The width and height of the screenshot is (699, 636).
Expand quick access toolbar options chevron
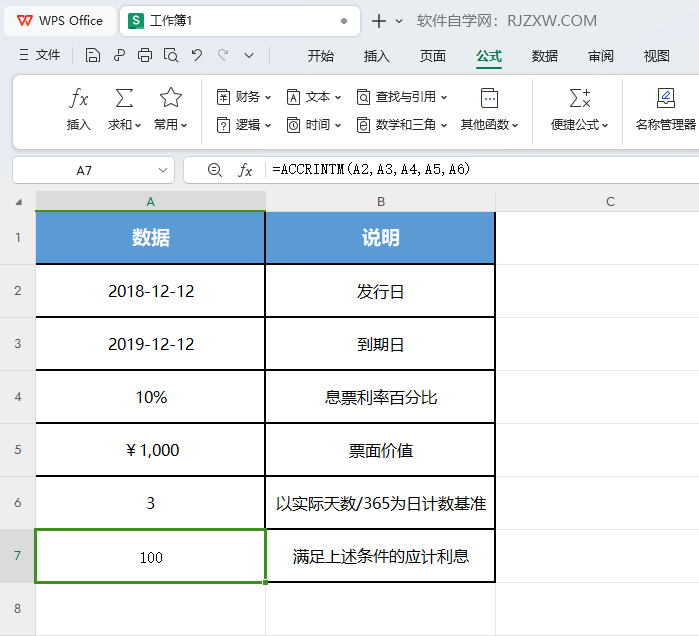pos(249,56)
